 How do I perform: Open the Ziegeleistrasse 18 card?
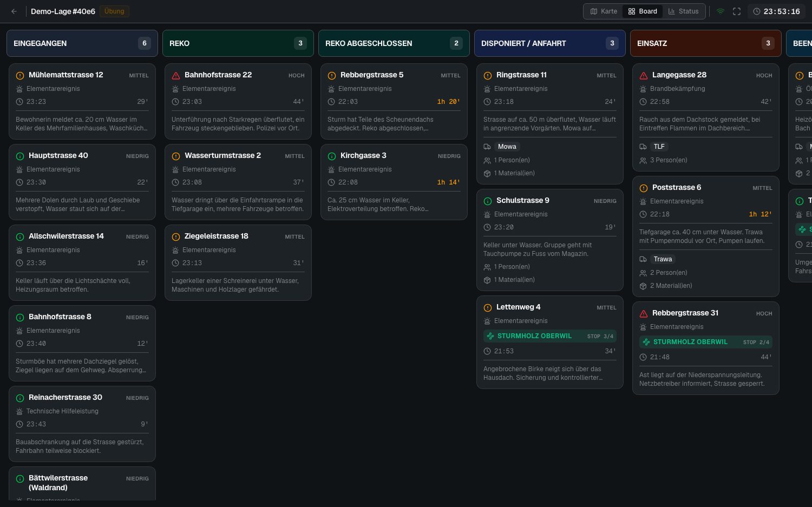[238, 263]
